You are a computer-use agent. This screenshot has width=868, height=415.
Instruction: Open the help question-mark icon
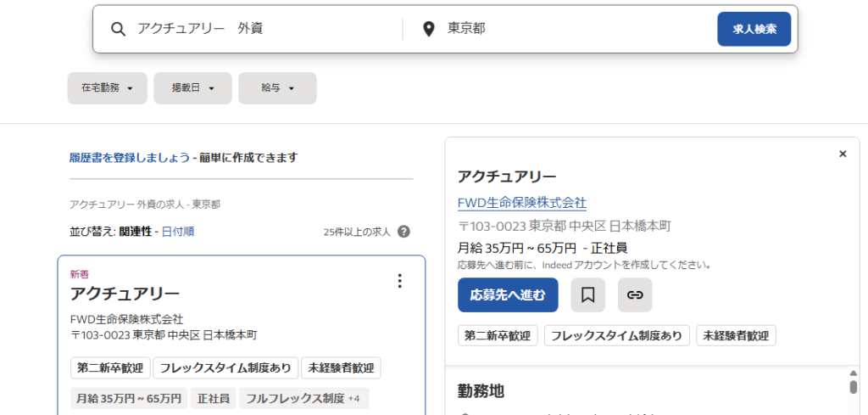pos(404,232)
